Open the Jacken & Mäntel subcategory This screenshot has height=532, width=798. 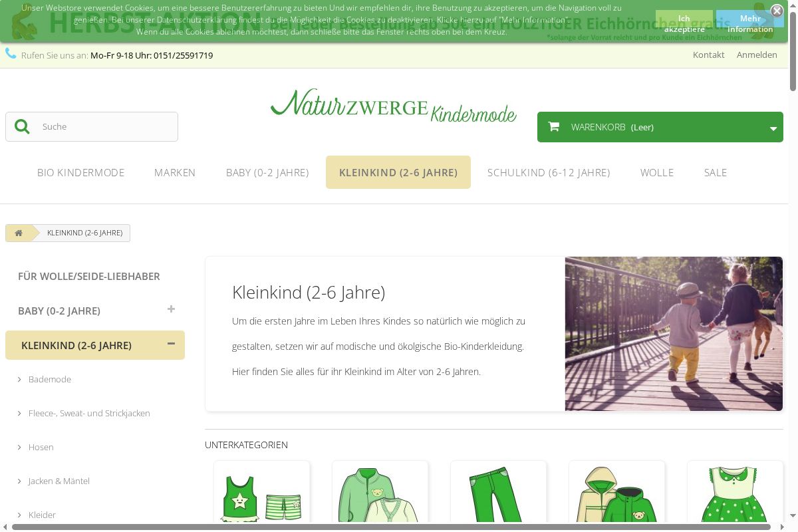[59, 481]
